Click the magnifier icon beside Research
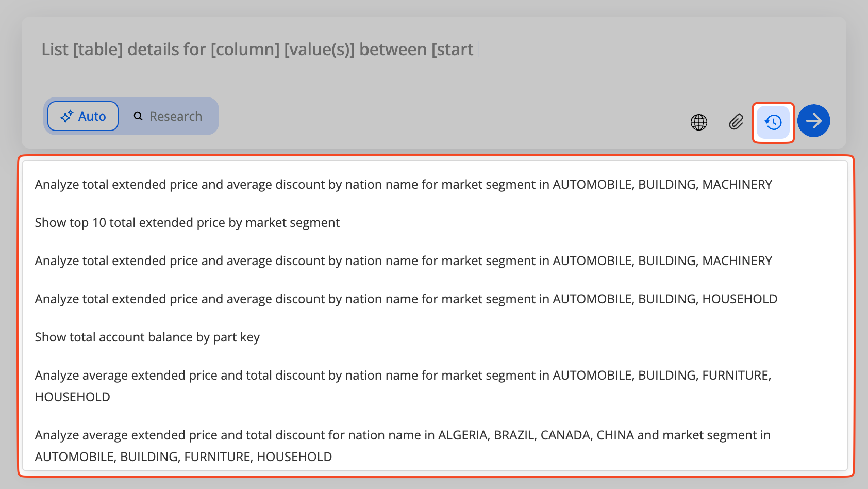This screenshot has width=868, height=489. tap(138, 117)
